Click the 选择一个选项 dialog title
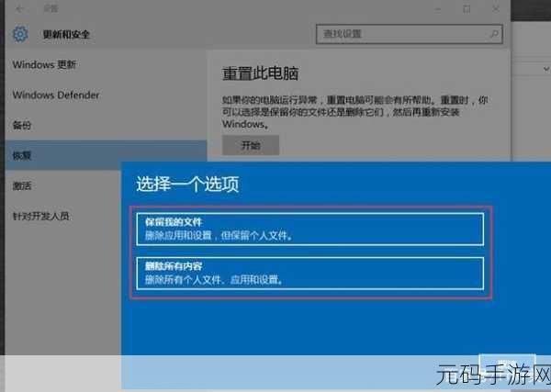This screenshot has width=551, height=392. (x=187, y=184)
